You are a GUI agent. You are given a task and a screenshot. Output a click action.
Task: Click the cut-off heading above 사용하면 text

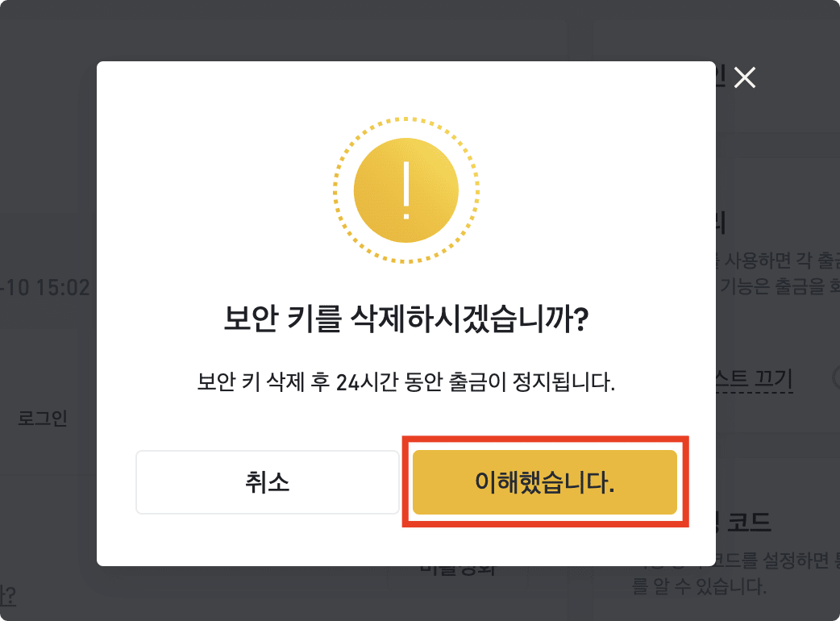[721, 223]
